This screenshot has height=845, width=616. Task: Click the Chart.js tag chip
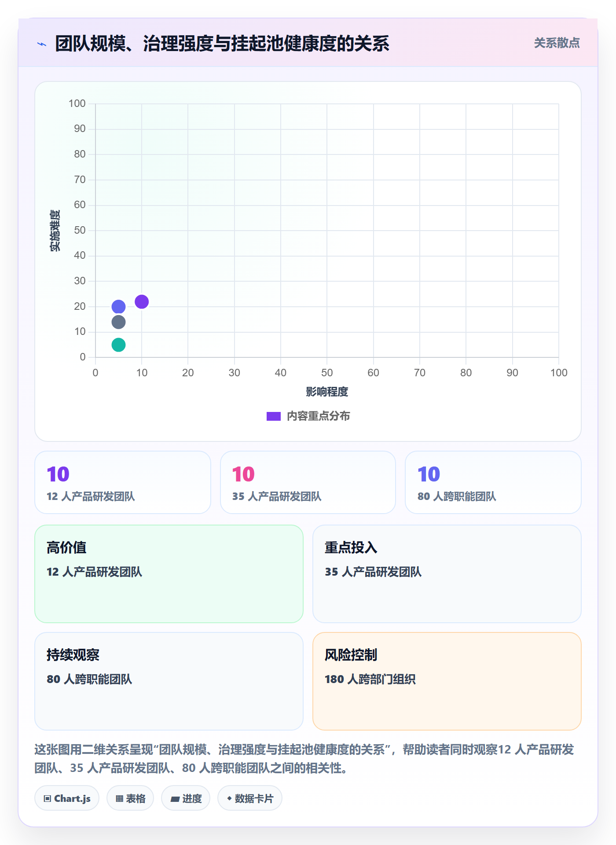tap(67, 798)
